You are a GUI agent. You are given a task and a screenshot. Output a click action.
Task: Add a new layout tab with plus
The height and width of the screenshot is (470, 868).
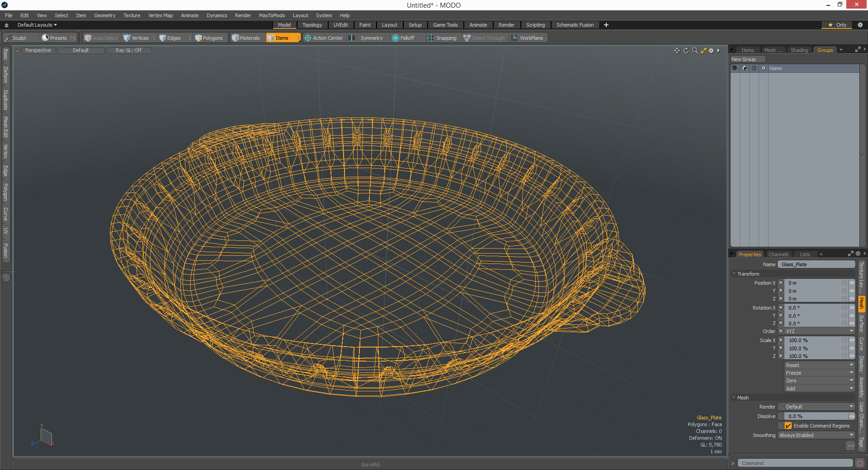pyautogui.click(x=606, y=25)
